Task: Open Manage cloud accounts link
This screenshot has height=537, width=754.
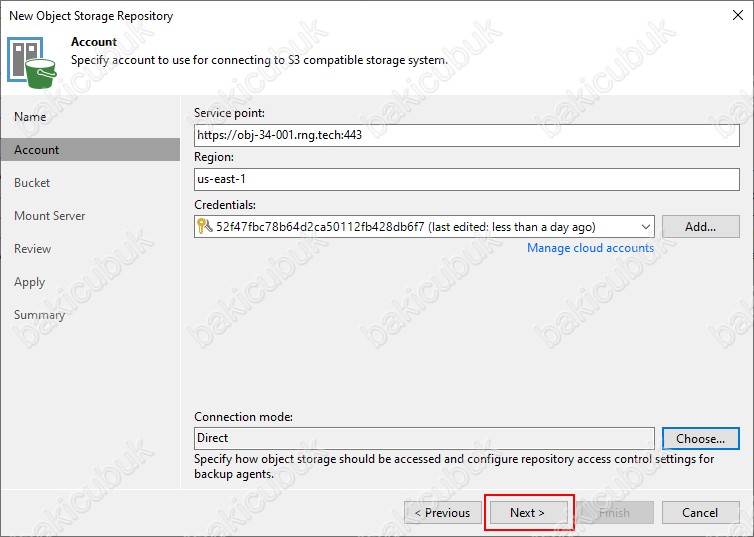Action: pos(590,248)
